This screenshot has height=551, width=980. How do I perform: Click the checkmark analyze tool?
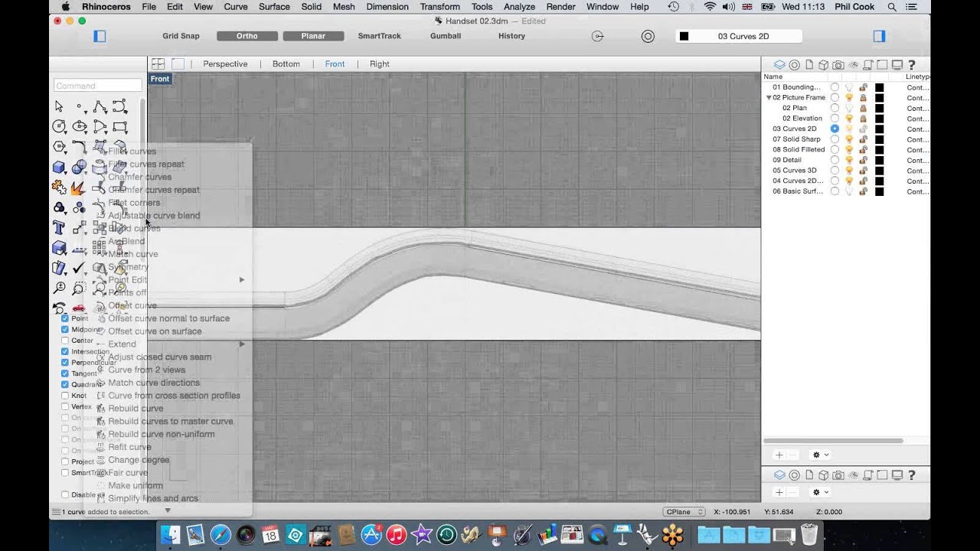click(80, 268)
